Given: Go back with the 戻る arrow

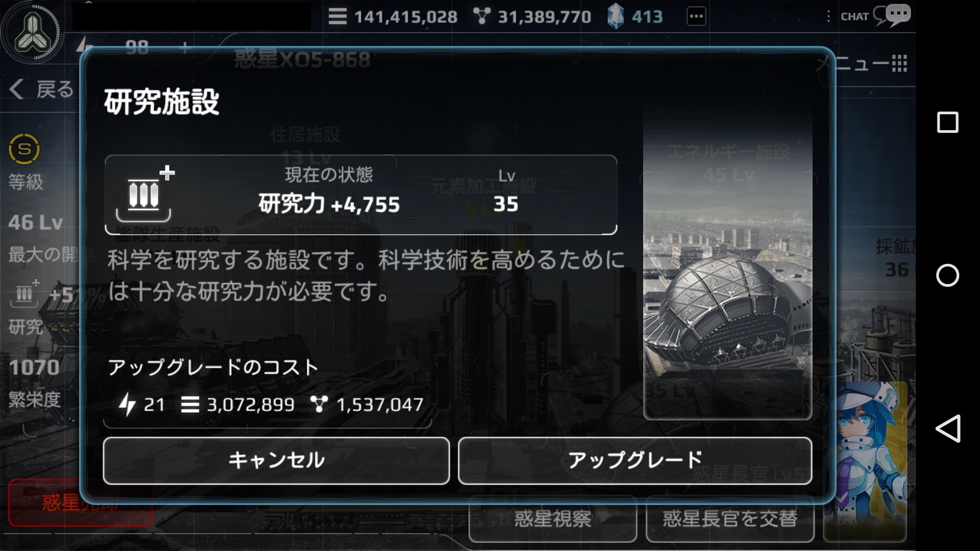Looking at the screenshot, I should 41,89.
